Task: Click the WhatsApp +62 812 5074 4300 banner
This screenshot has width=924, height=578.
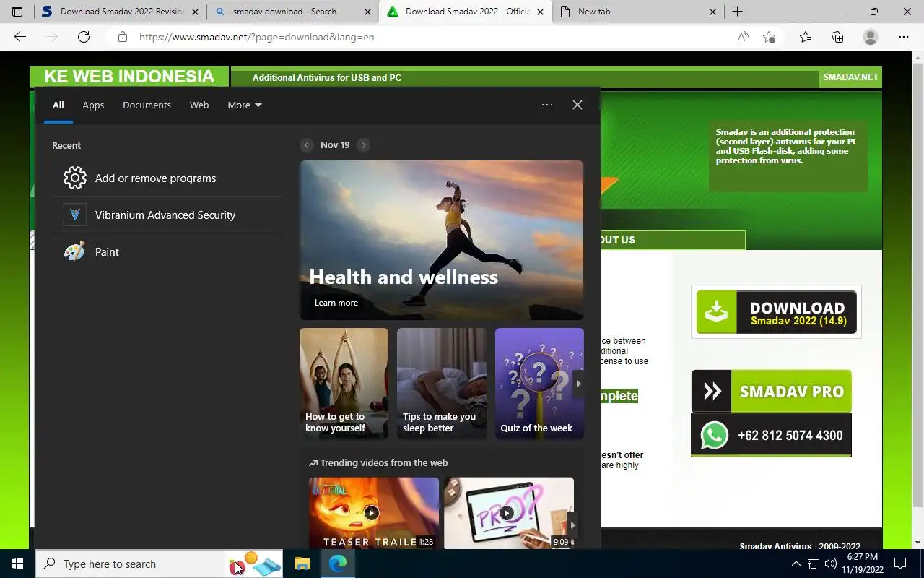Action: tap(771, 435)
